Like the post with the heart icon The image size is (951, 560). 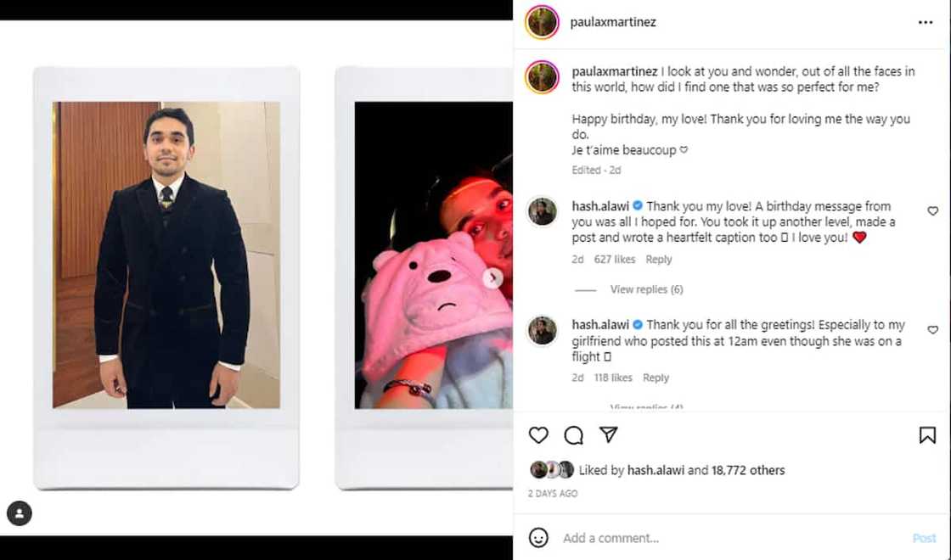538,435
